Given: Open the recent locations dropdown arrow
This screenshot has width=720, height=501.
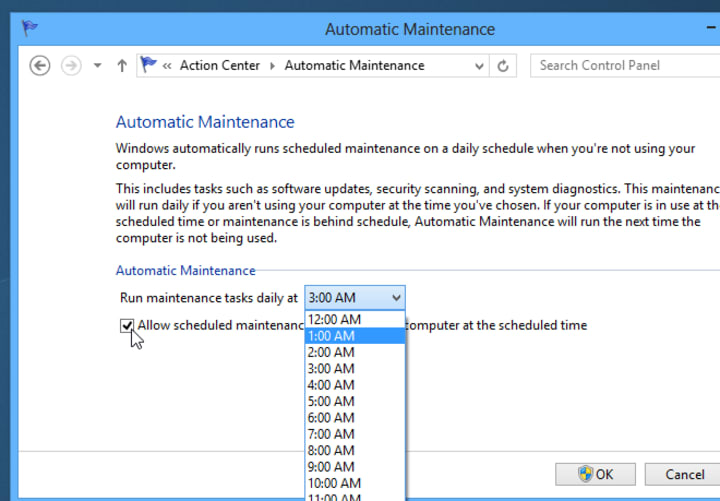Looking at the screenshot, I should (x=97, y=66).
